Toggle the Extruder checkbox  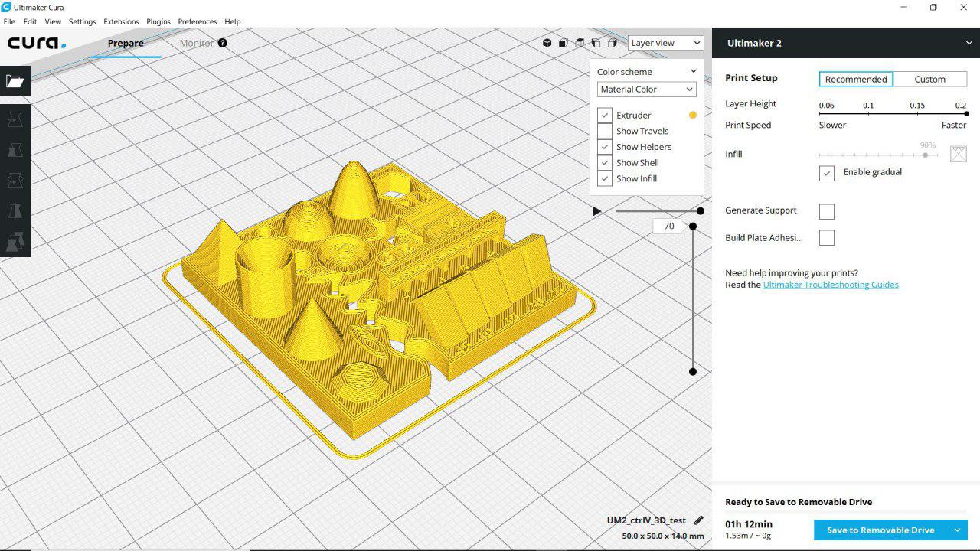pyautogui.click(x=605, y=115)
